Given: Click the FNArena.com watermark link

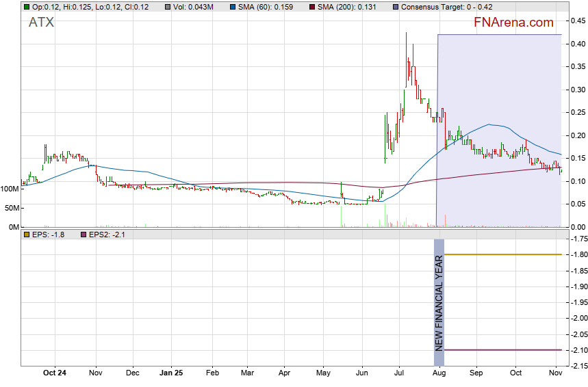Looking at the screenshot, I should [513, 23].
